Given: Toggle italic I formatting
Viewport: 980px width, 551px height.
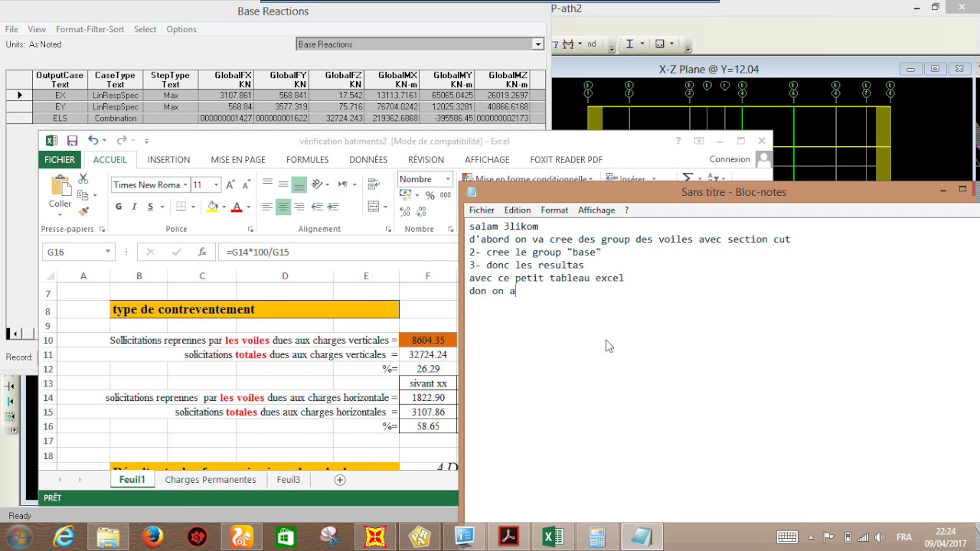Looking at the screenshot, I should 135,207.
